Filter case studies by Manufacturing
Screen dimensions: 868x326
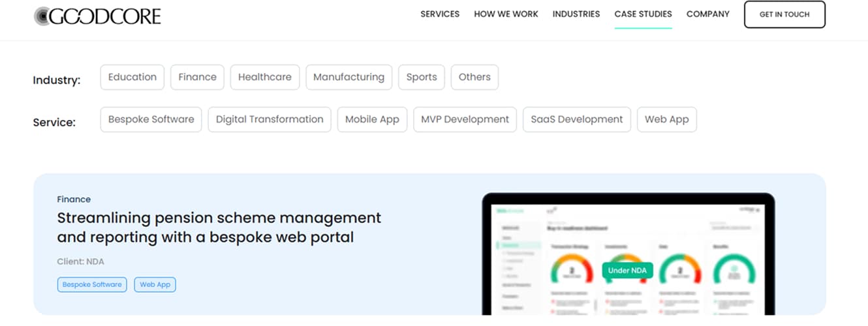[349, 77]
